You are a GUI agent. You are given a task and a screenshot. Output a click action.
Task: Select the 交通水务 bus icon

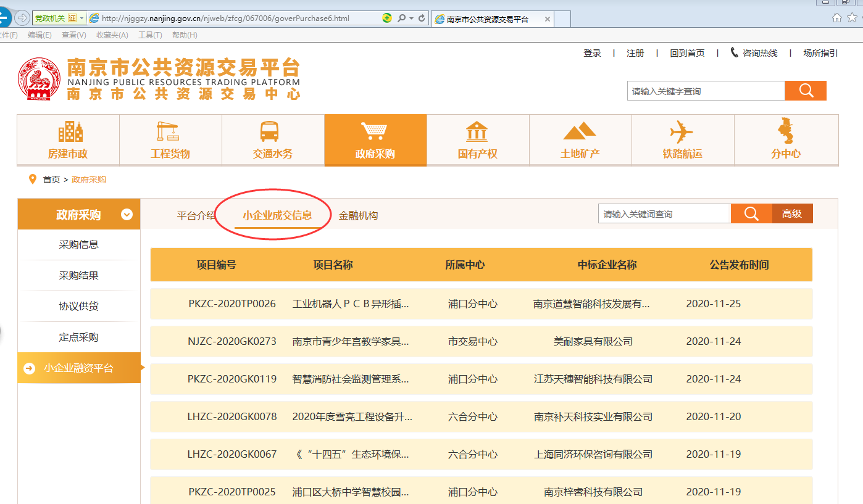[270, 131]
